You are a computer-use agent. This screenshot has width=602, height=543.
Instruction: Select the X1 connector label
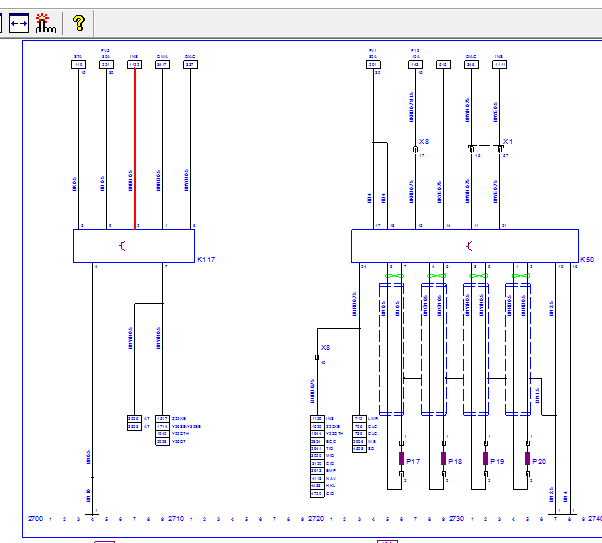point(508,142)
